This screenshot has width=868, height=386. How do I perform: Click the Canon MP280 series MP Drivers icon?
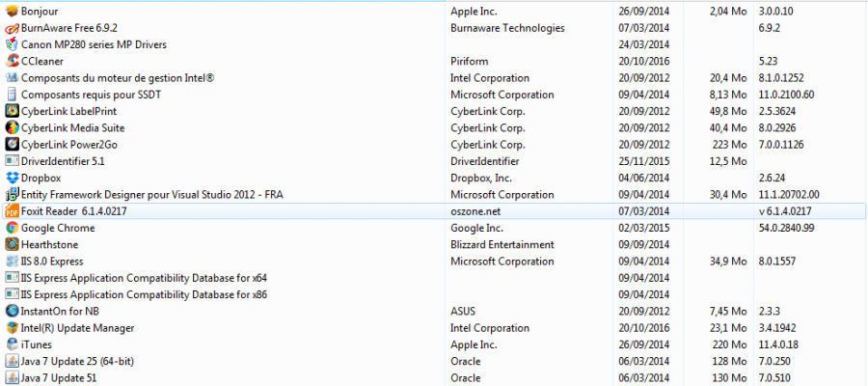11,44
